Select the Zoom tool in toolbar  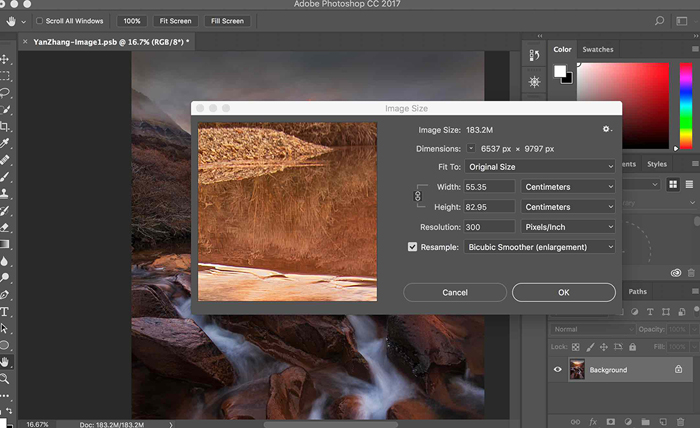[x=5, y=379]
